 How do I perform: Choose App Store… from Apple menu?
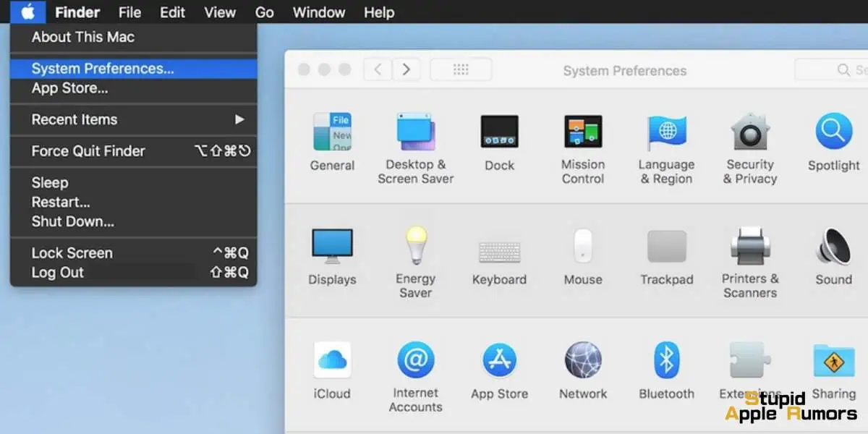[x=134, y=88]
